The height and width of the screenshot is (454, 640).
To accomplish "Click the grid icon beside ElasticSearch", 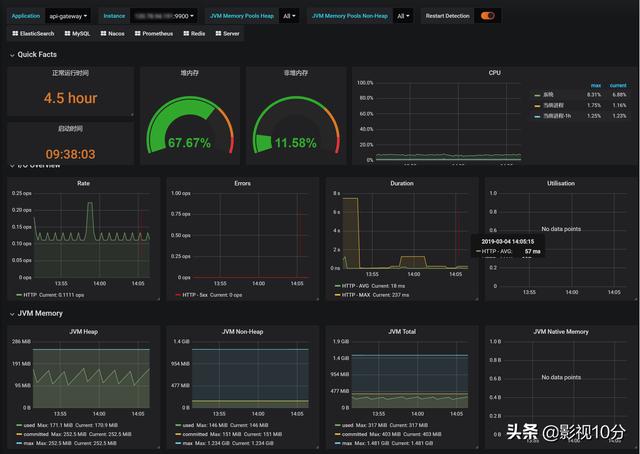I will [x=15, y=33].
